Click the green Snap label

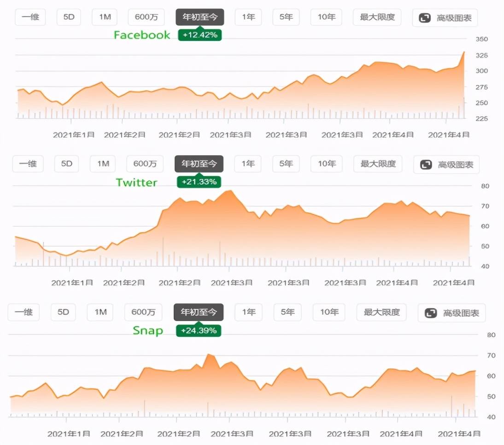tap(148, 331)
